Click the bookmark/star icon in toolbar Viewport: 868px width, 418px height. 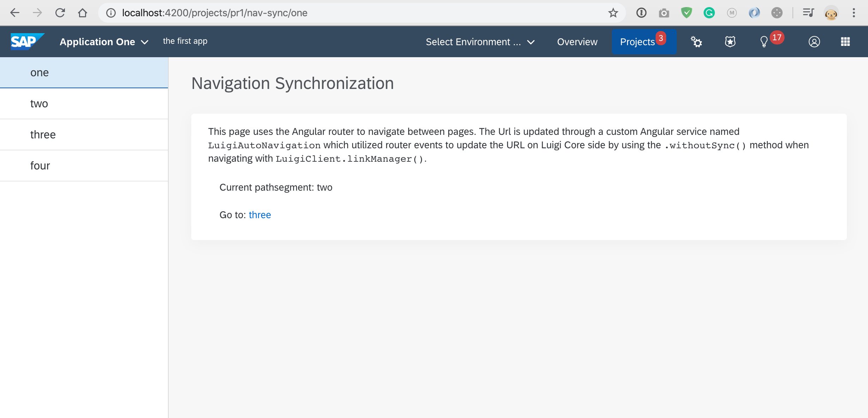point(613,12)
